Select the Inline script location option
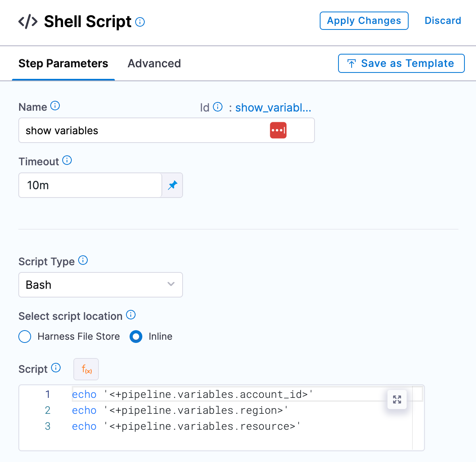476x462 pixels. [136, 337]
